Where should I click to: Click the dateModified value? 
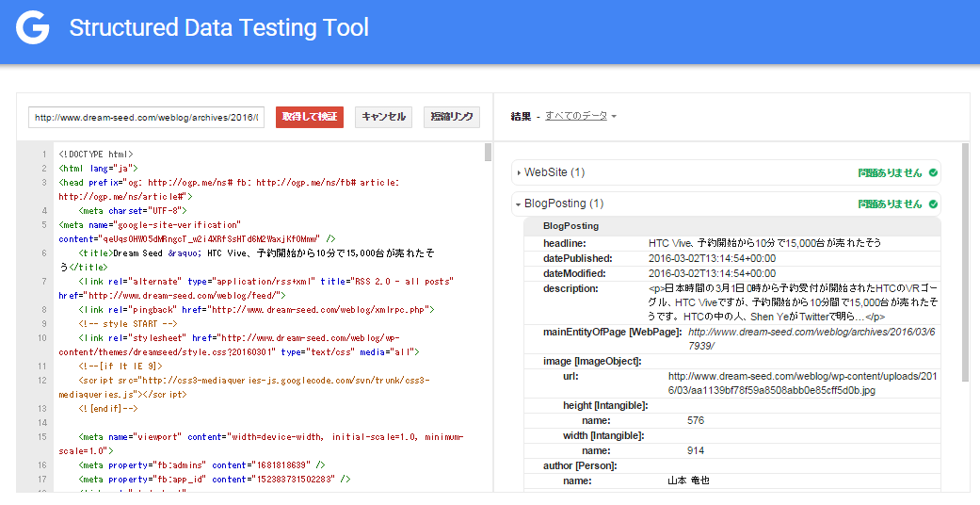(712, 273)
